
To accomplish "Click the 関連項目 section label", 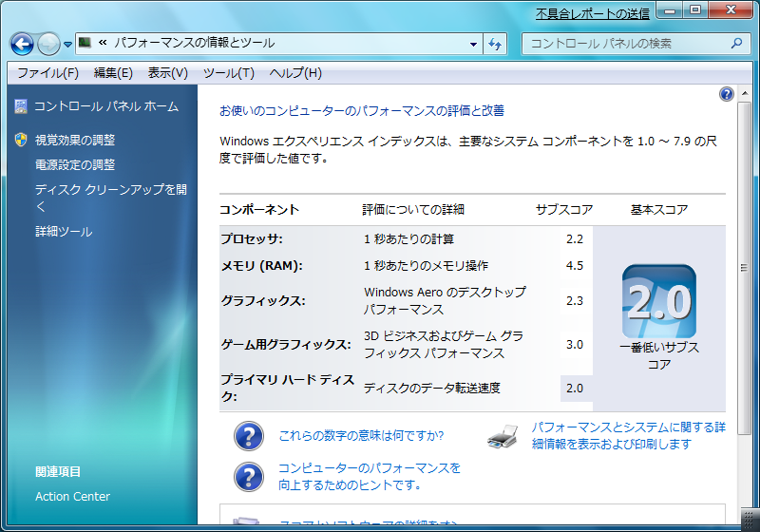I will tap(58, 471).
